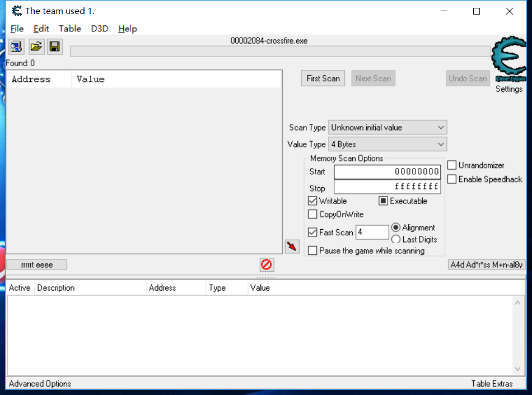
Task: Open the Help menu
Action: 127,29
